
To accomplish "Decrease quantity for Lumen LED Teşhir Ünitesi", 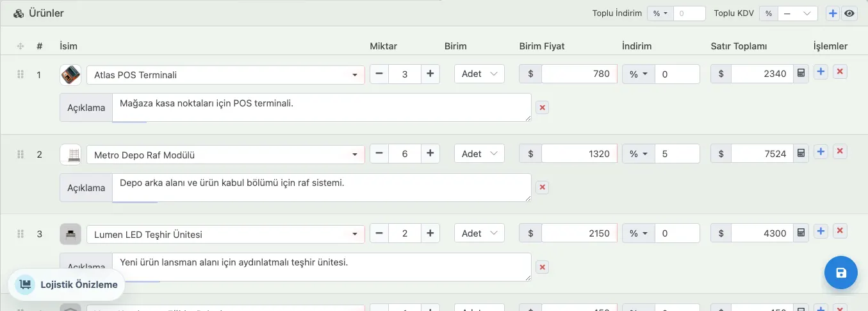I will pyautogui.click(x=379, y=233).
